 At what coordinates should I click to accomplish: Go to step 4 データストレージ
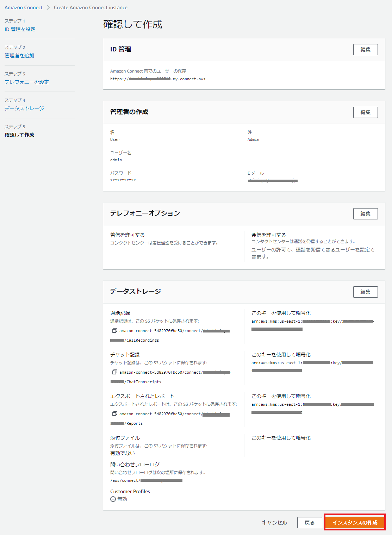pos(24,108)
